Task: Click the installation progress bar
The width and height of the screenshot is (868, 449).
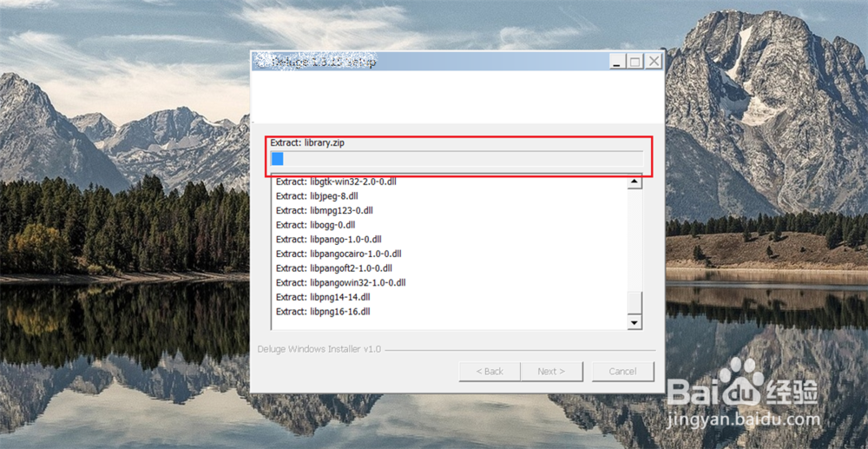Action: click(x=457, y=159)
